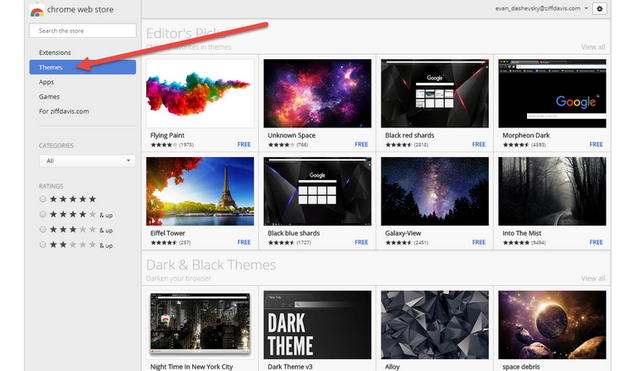This screenshot has height=371, width=630.
Task: Expand the account email dropdown arrow
Action: (586, 8)
